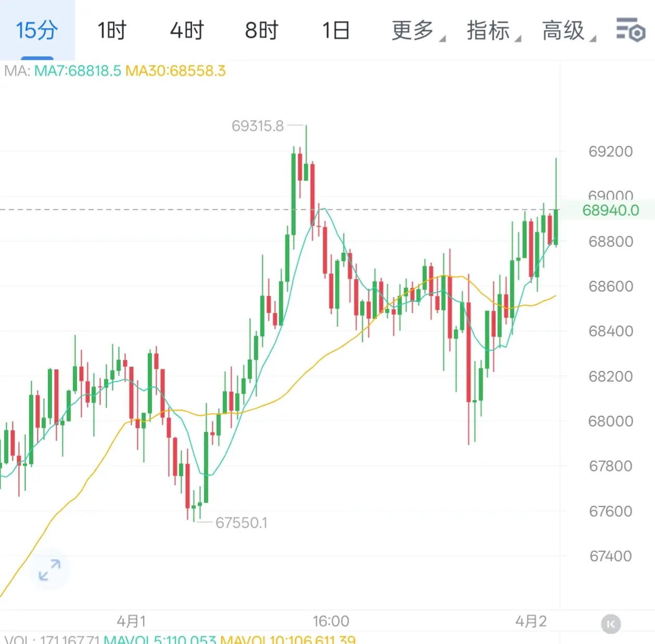Tap the 68200 price axis label
Image resolution: width=655 pixels, height=644 pixels.
pyautogui.click(x=611, y=376)
